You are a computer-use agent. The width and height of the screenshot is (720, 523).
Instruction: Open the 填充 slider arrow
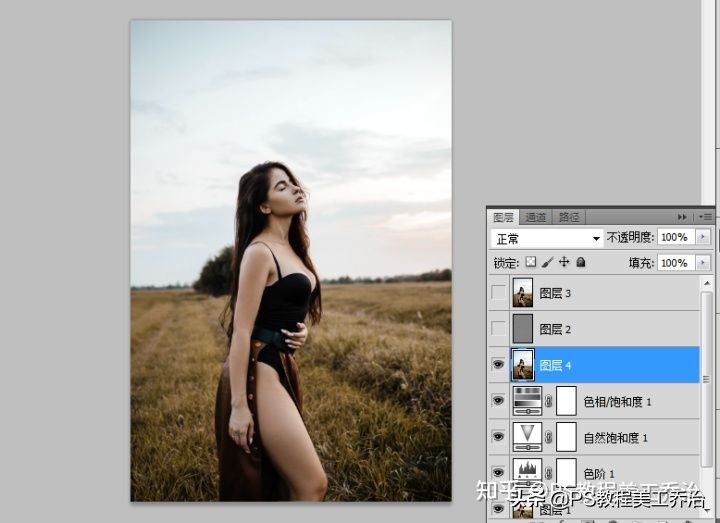[x=703, y=263]
